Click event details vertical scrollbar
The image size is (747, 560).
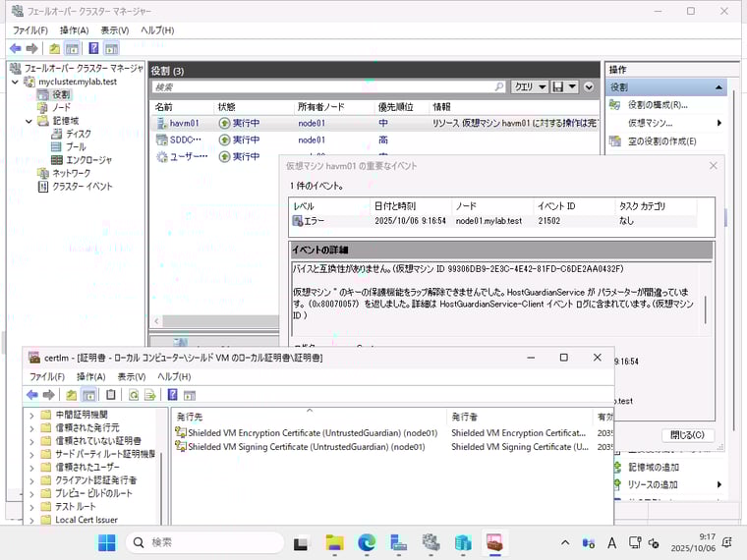[x=705, y=309]
